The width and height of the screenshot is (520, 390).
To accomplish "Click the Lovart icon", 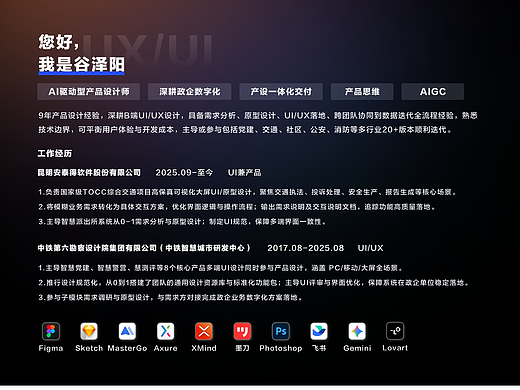I will click(395, 331).
